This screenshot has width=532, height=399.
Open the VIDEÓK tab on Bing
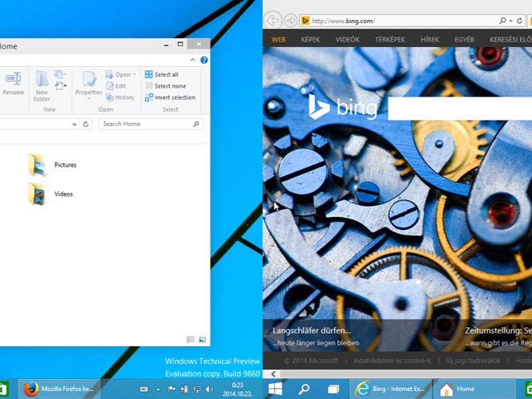pyautogui.click(x=348, y=39)
